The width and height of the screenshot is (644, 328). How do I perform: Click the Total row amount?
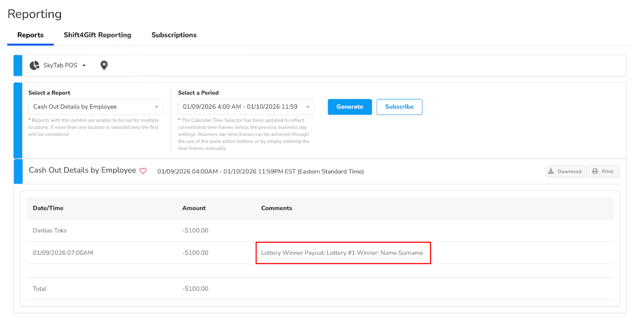tap(195, 289)
